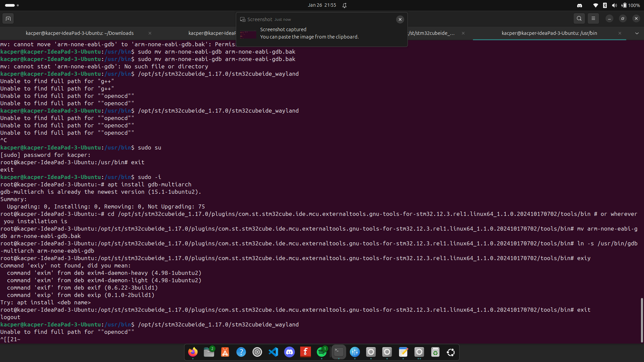The width and height of the screenshot is (644, 362).
Task: Expand the tab list chevron
Action: click(x=637, y=33)
